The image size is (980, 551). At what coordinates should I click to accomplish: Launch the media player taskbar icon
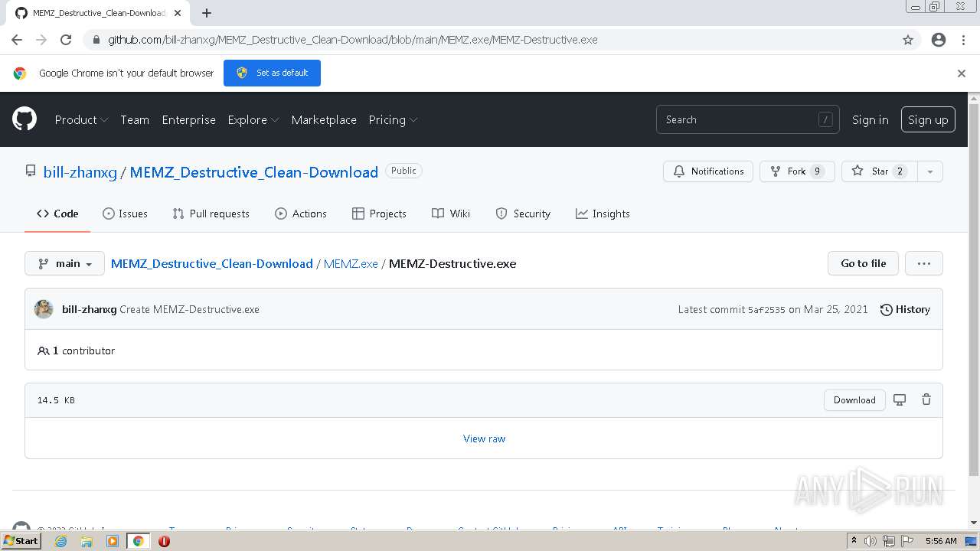coord(113,541)
